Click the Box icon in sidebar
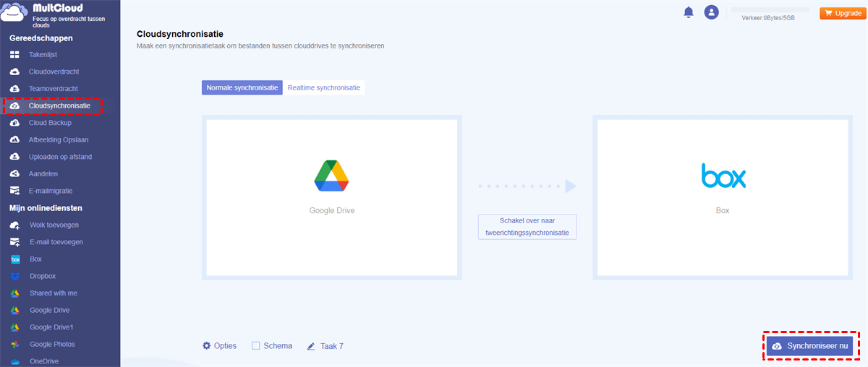This screenshot has width=868, height=367. click(x=14, y=259)
